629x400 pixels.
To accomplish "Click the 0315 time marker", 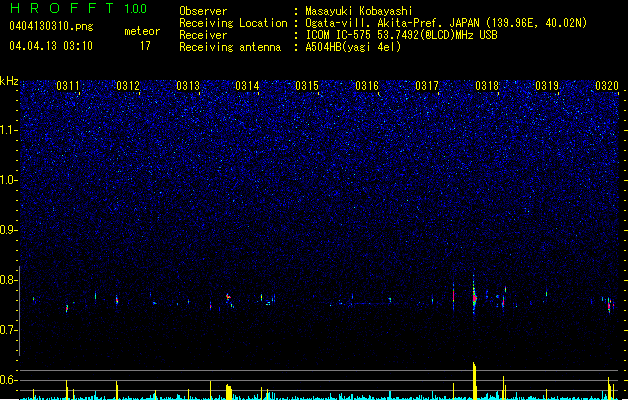I will pyautogui.click(x=307, y=86).
